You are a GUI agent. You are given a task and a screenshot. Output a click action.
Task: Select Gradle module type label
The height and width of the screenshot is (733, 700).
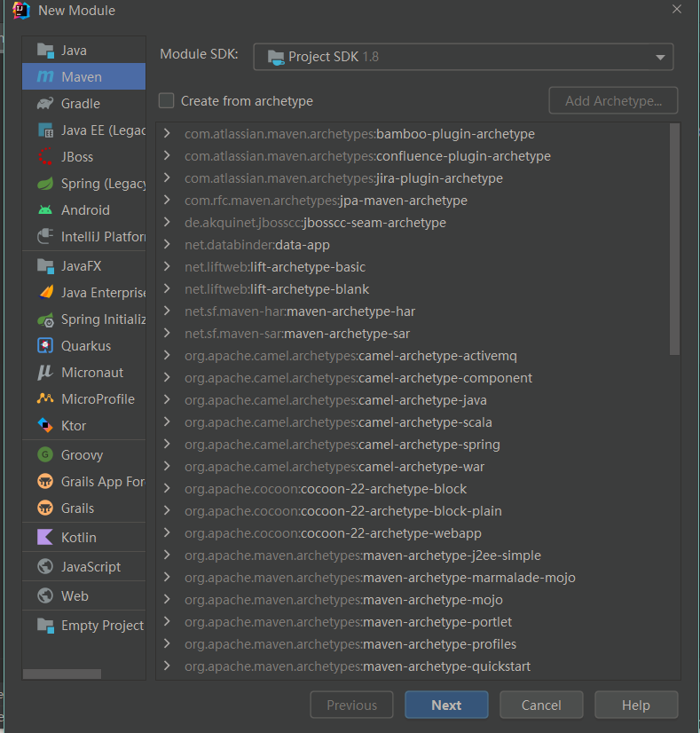[81, 103]
